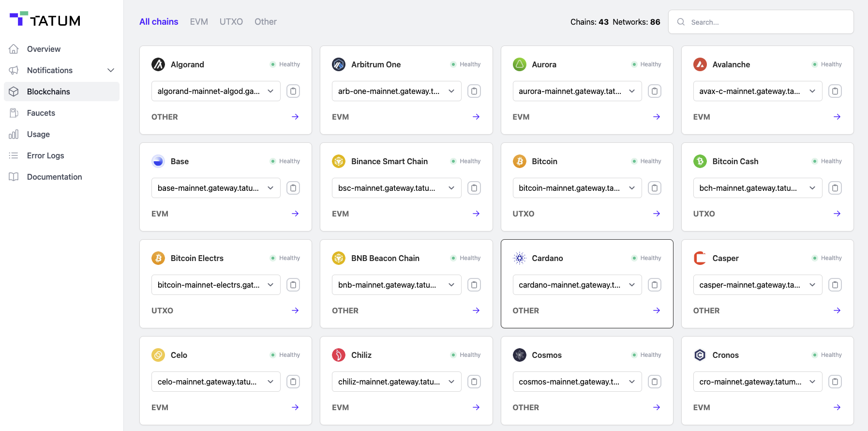Click the Aurora Healthy status indicator
Image resolution: width=868 pixels, height=431 pixels.
point(646,64)
